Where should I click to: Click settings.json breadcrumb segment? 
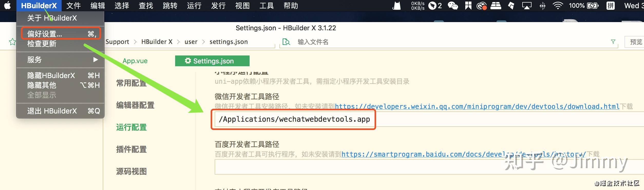229,42
